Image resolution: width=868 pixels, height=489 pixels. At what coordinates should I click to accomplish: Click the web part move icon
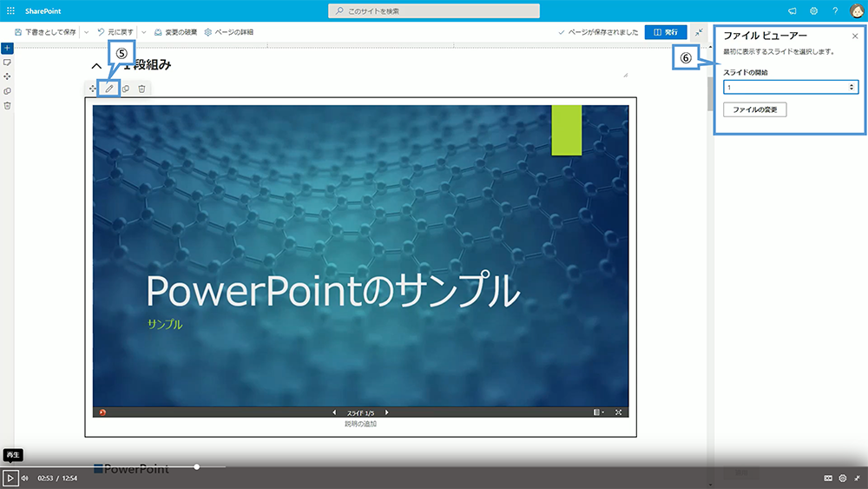(x=93, y=89)
